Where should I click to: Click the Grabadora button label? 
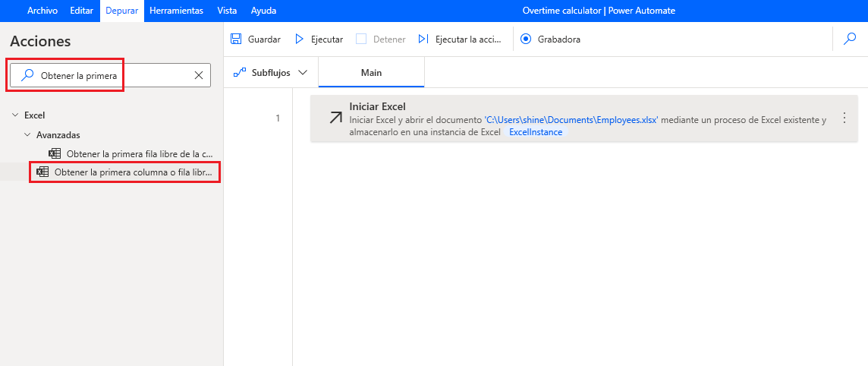(559, 39)
